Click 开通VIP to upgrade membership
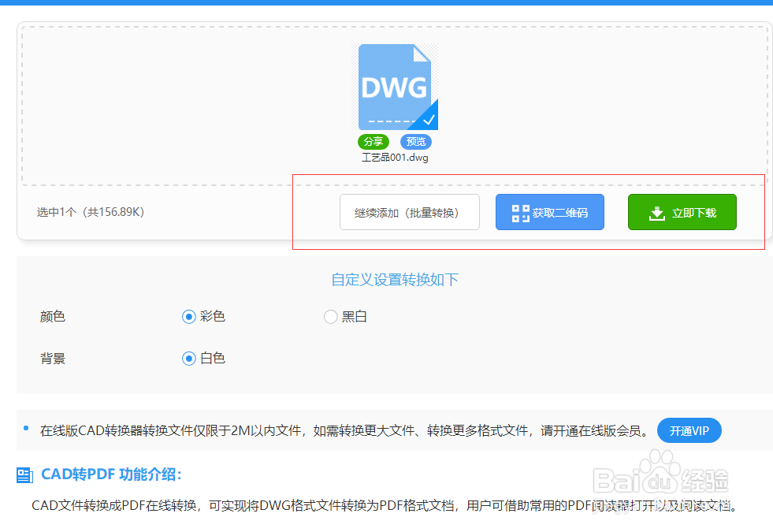Screen dimensions: 773x532 (x=689, y=430)
